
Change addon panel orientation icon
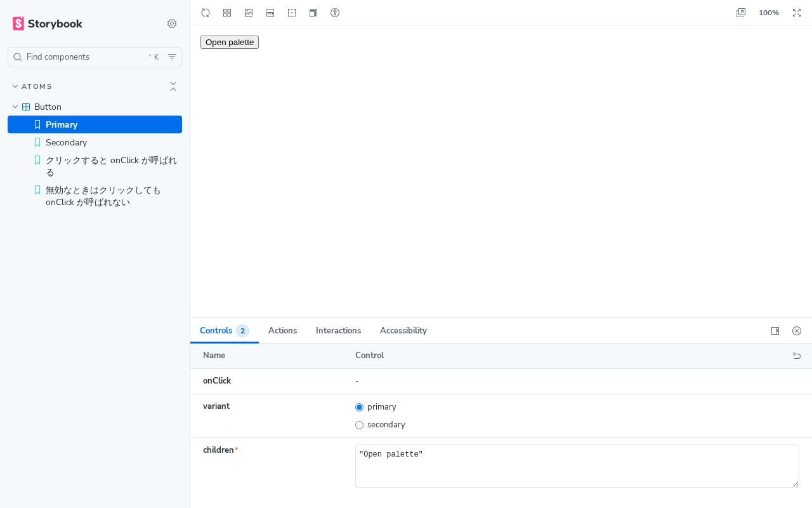(775, 331)
